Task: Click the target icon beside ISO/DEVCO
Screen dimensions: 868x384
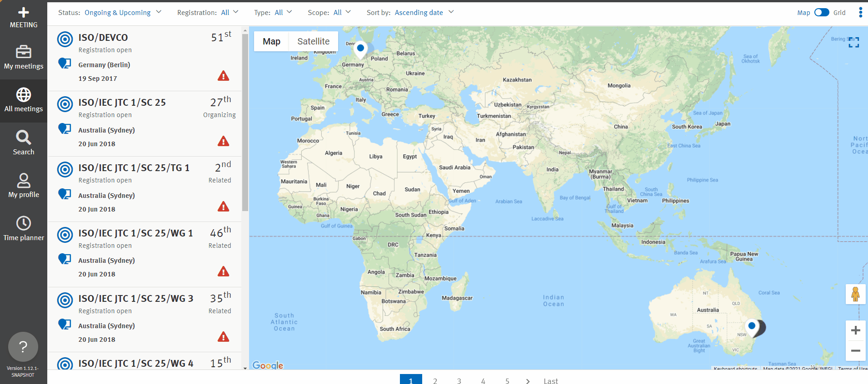Action: tap(65, 39)
